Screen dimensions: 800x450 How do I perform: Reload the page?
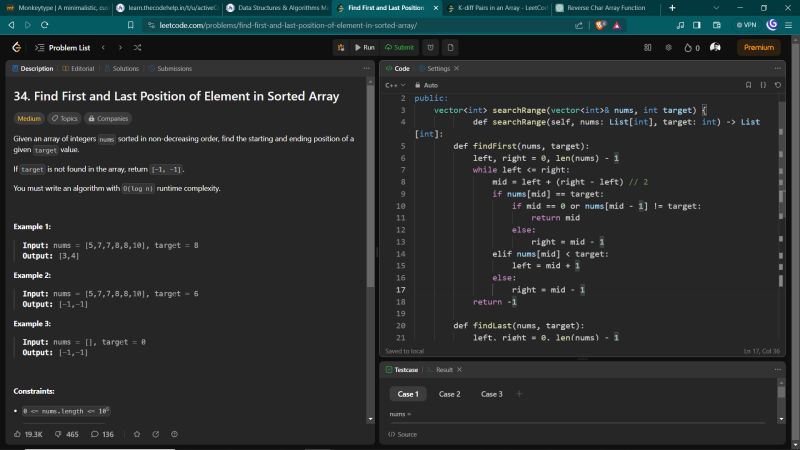[44, 25]
